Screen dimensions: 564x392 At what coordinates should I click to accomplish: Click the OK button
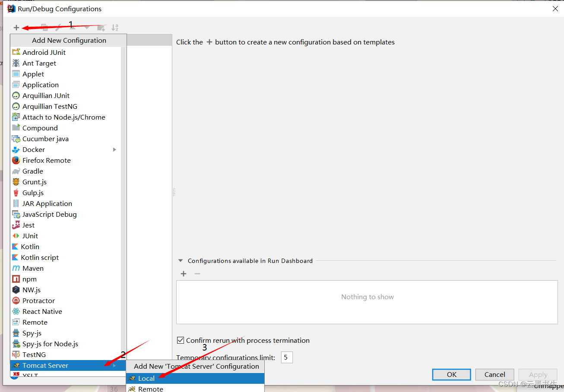point(452,374)
